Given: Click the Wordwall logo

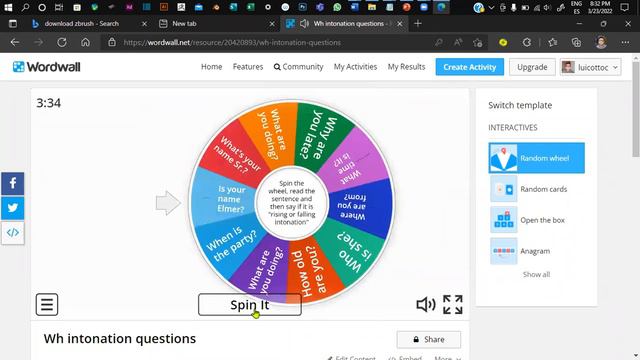Looking at the screenshot, I should click(47, 67).
